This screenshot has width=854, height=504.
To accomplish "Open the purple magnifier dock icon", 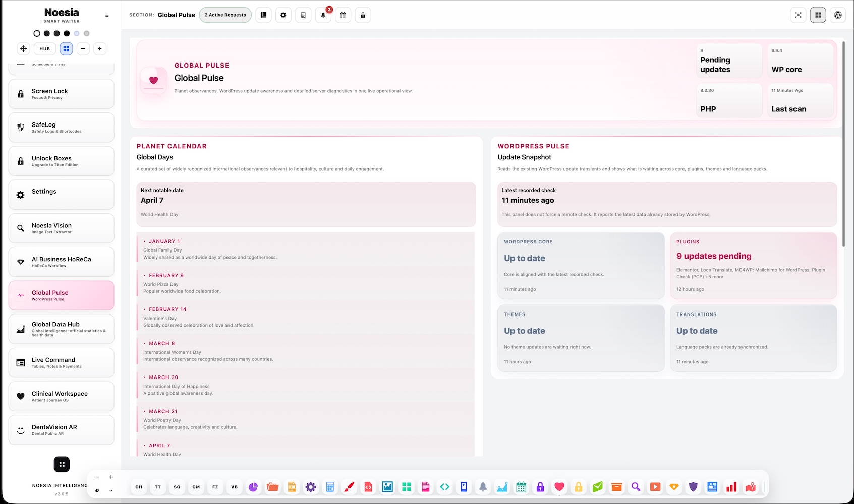I will pyautogui.click(x=636, y=487).
